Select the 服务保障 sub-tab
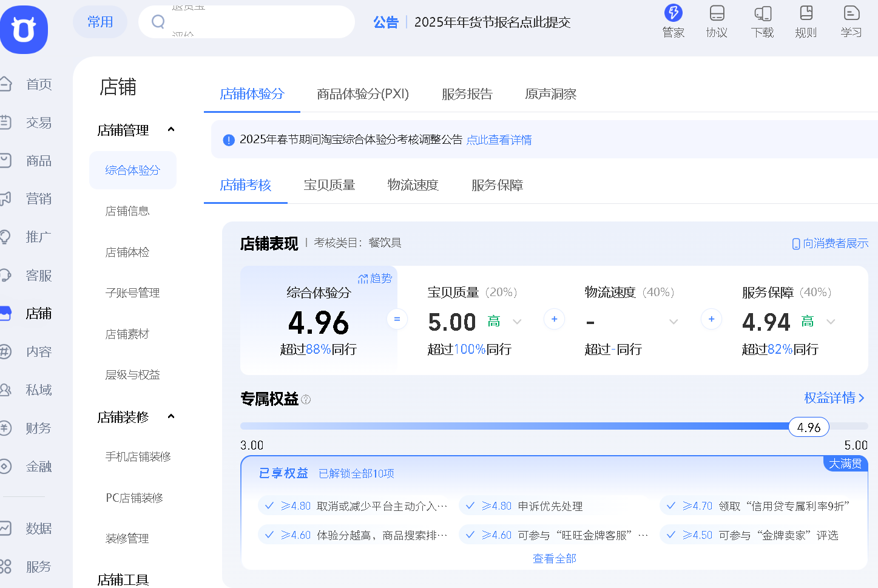 497,185
